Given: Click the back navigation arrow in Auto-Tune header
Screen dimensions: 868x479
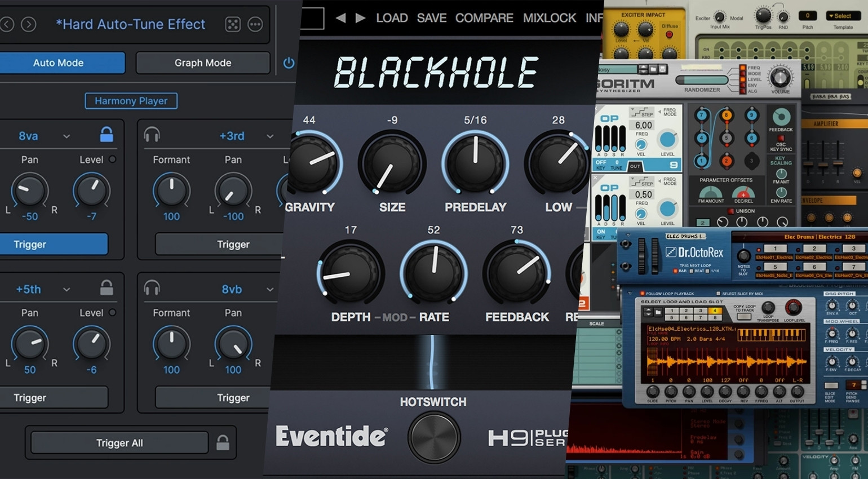Looking at the screenshot, I should tap(7, 24).
